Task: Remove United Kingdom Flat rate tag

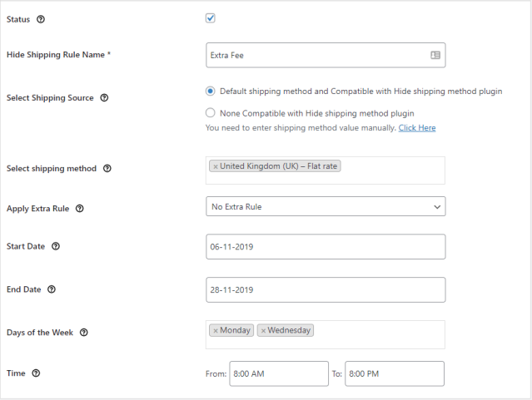Action: [x=216, y=166]
